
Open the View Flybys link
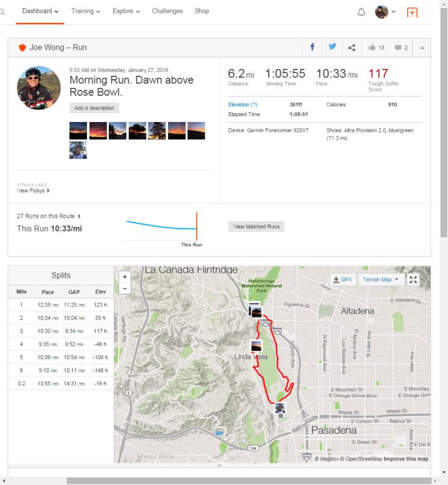(33, 191)
